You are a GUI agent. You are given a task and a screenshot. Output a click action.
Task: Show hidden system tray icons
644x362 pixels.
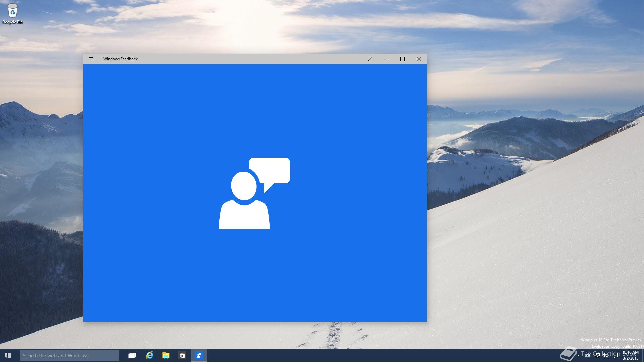[578, 355]
